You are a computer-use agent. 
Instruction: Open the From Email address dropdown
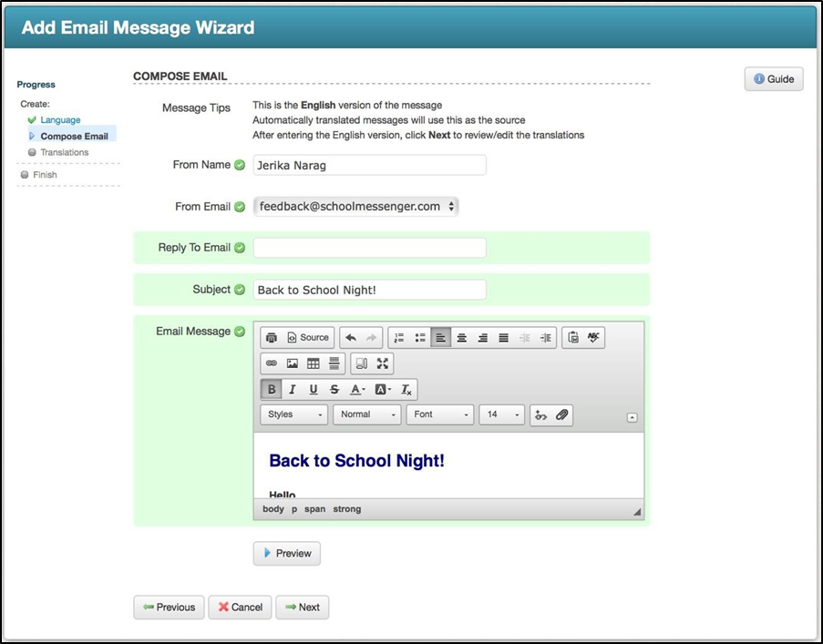coord(355,207)
